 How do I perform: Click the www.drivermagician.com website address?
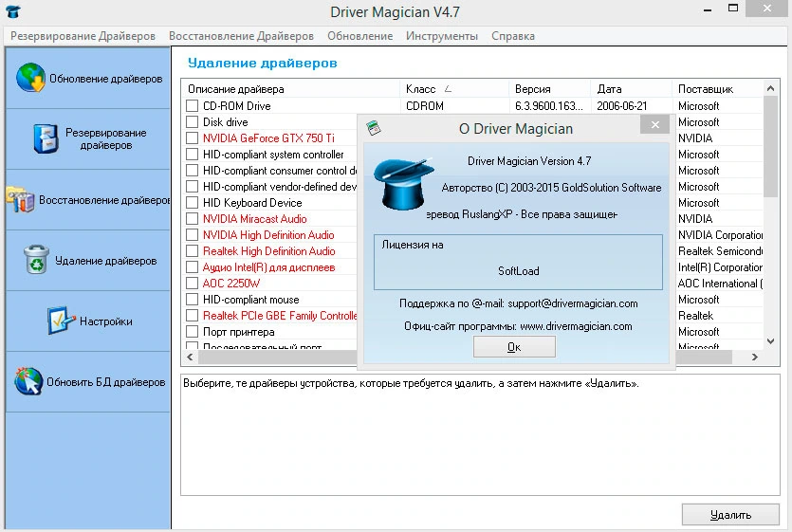click(576, 326)
